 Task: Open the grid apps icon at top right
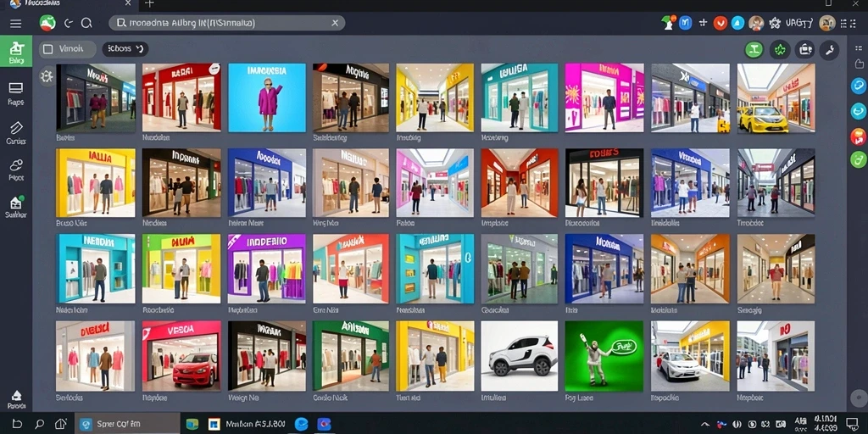pyautogui.click(x=845, y=23)
